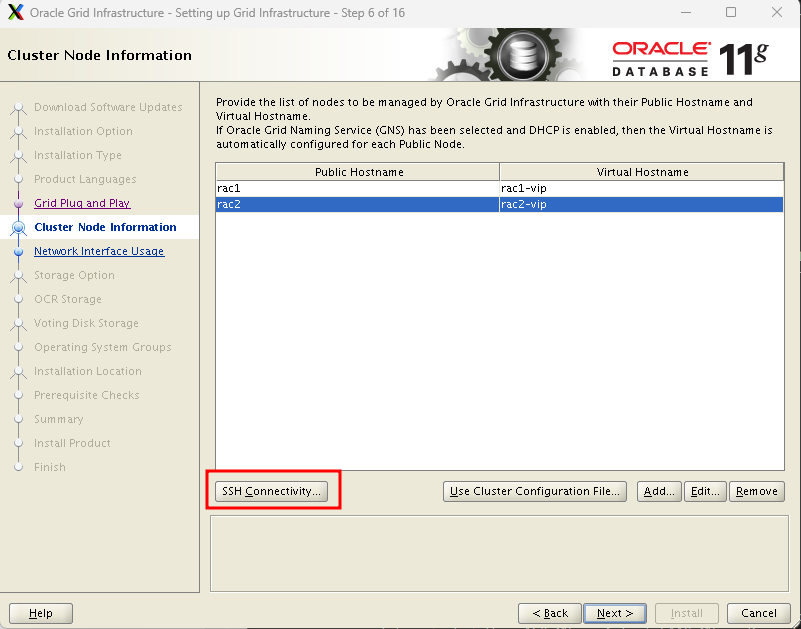
Task: Close the Oracle Grid Infrastructure window
Action: (777, 12)
